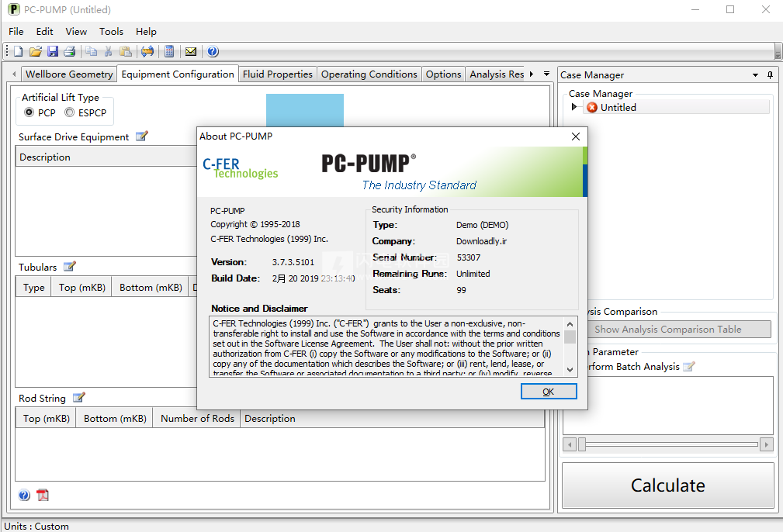Switch to the Analysis Results tab
783x532 pixels.
pyautogui.click(x=497, y=74)
